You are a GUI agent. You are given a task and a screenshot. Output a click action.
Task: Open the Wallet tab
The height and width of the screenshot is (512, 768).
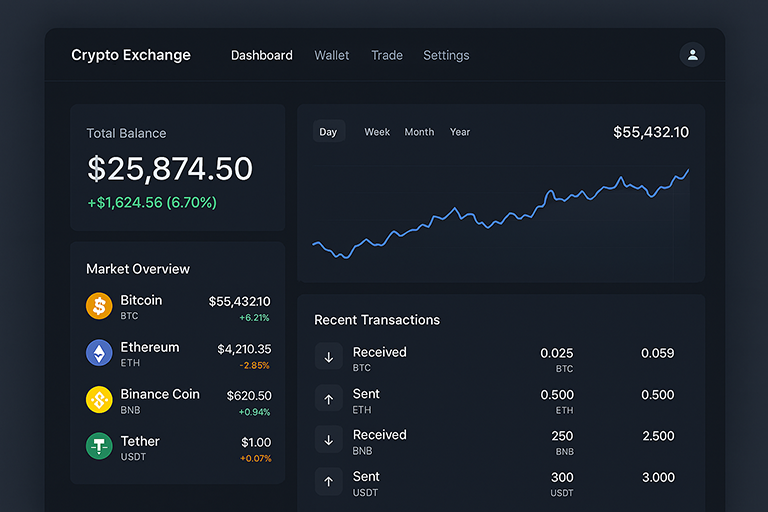pos(332,55)
